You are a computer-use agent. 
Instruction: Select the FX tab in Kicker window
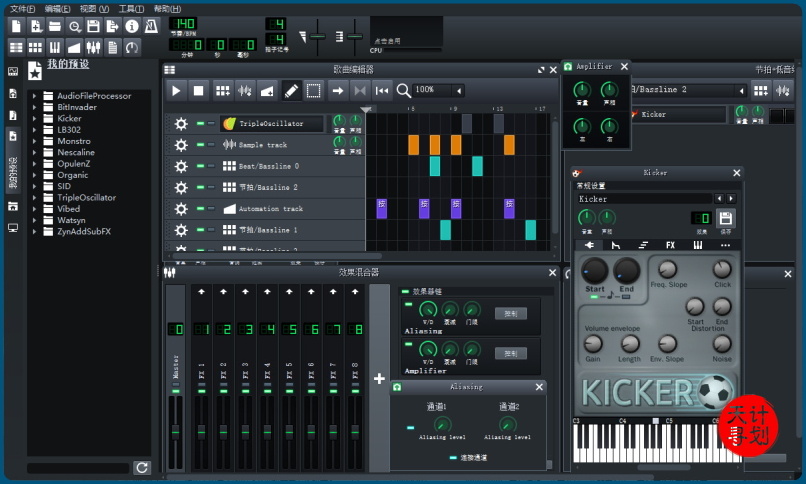click(x=670, y=245)
